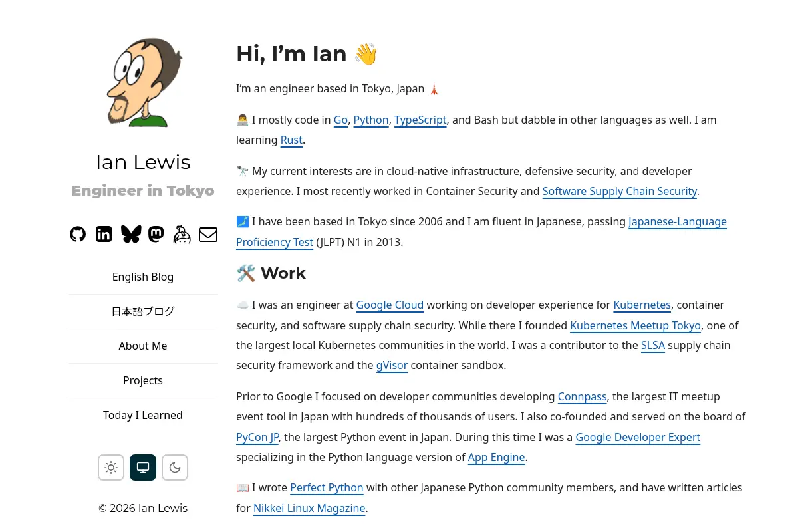Image resolution: width=798 pixels, height=532 pixels.
Task: Click the "Hi, I'm Ian" heading
Action: (x=307, y=54)
